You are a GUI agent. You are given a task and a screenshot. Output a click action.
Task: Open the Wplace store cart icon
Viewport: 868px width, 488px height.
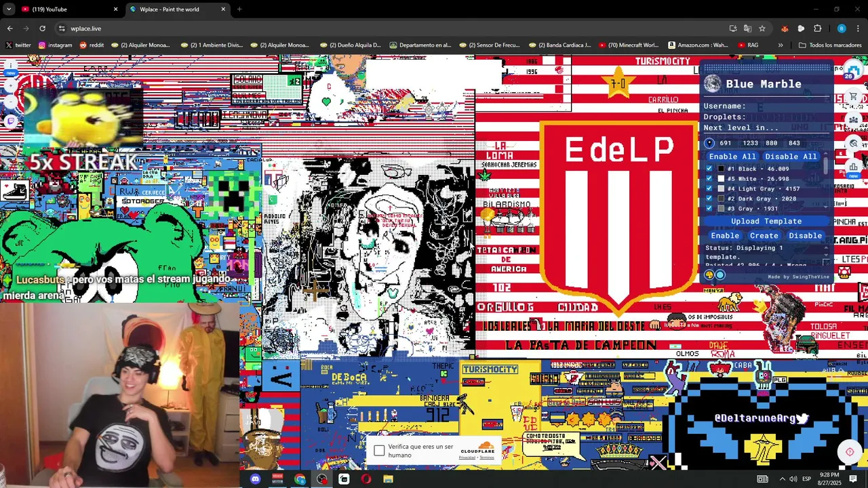coord(854,98)
